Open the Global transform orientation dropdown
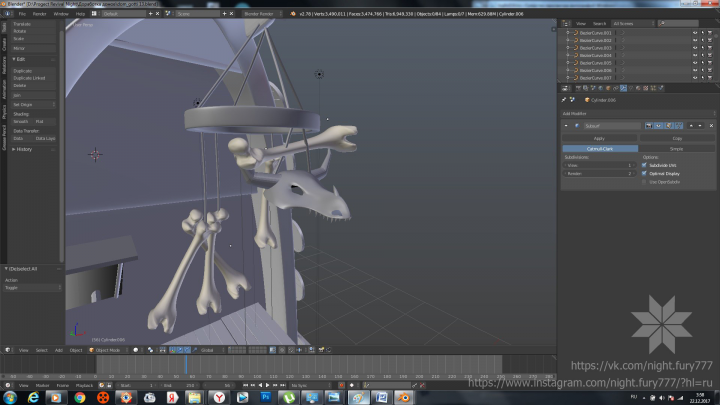Viewport: 720px width, 405px height. coord(211,350)
